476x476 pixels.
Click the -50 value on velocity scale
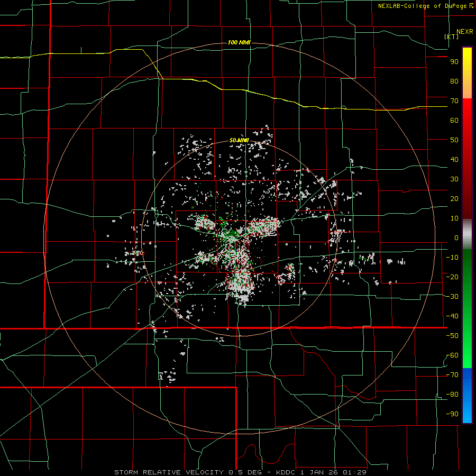coord(452,336)
